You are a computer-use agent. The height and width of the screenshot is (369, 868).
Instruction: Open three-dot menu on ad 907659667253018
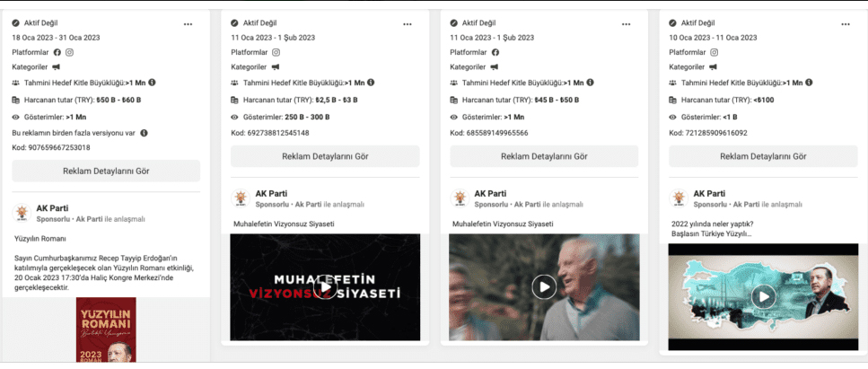click(x=189, y=24)
